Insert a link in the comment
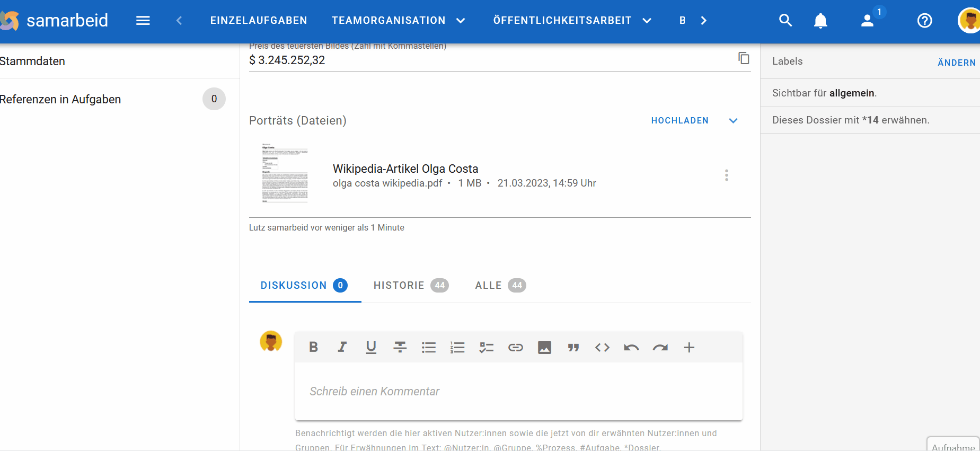Screen dimensions: 980x451 coord(515,347)
